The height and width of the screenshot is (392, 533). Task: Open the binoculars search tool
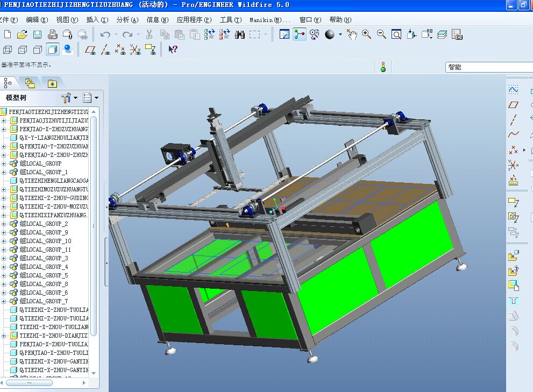(240, 34)
